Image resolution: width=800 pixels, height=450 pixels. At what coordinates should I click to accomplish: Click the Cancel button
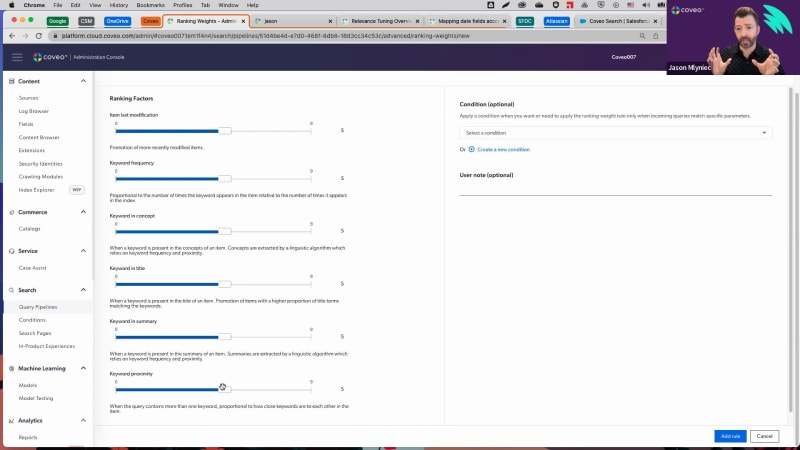(x=764, y=436)
